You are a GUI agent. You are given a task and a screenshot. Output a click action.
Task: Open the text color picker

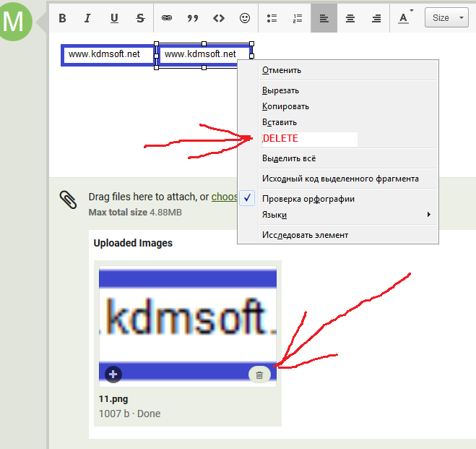coord(405,17)
